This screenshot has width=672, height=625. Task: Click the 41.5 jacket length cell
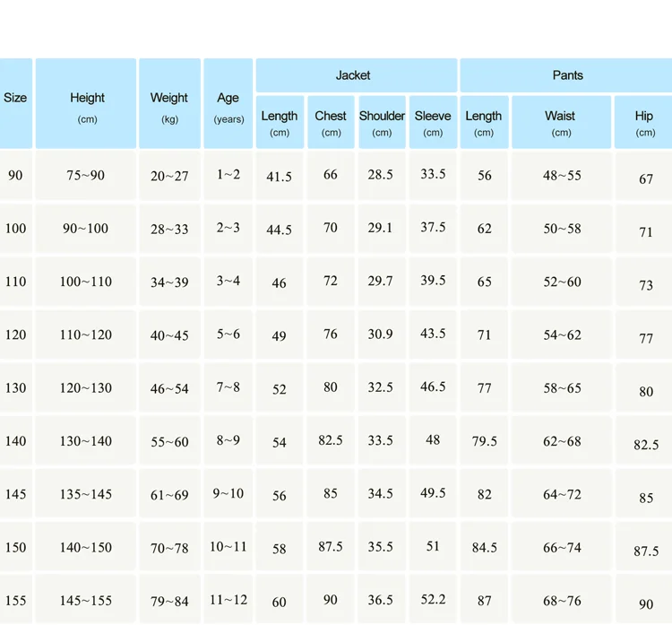click(280, 178)
